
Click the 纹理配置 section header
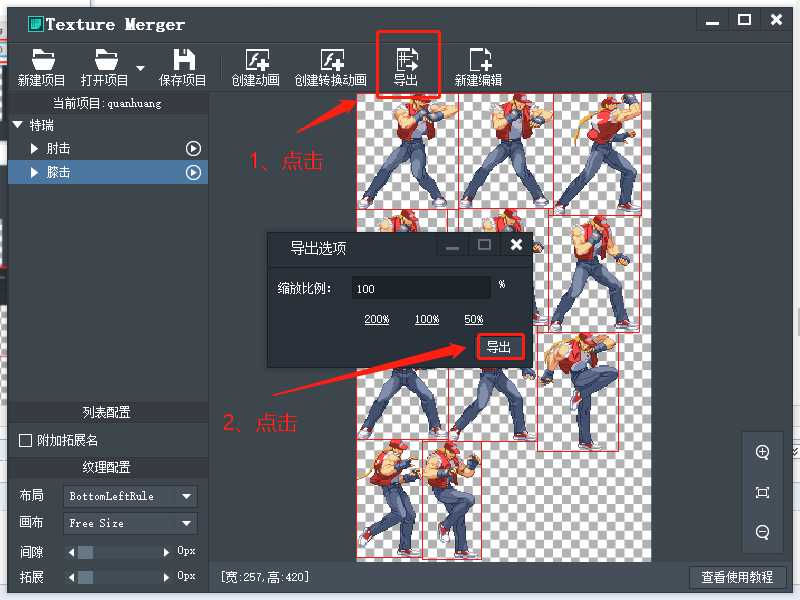pyautogui.click(x=107, y=467)
